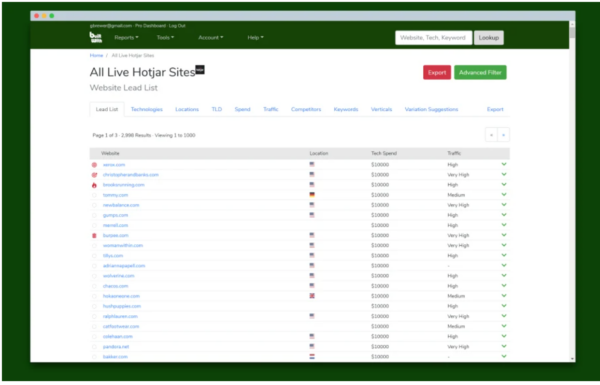Click the green Advanced Filter button
The width and height of the screenshot is (600, 385).
coord(480,72)
